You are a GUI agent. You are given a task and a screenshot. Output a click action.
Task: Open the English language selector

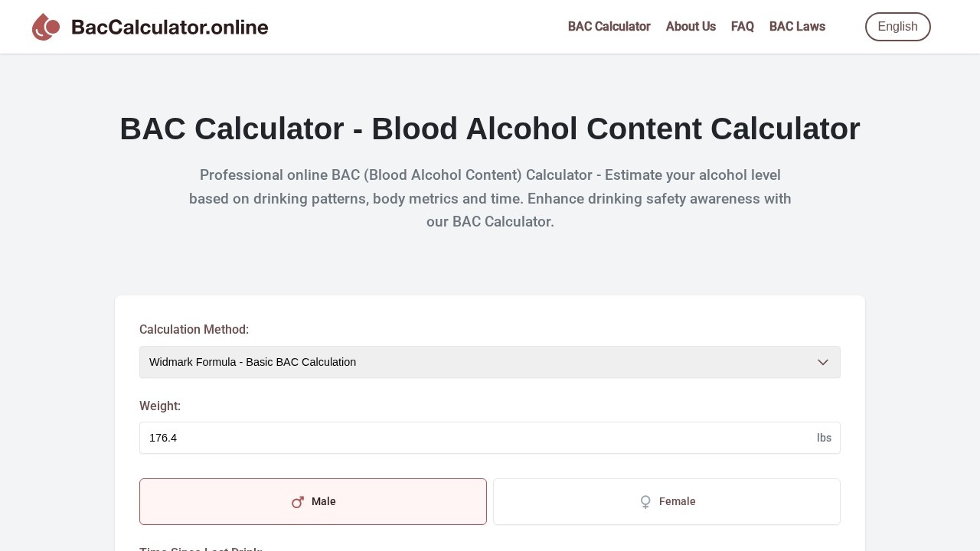click(x=897, y=27)
